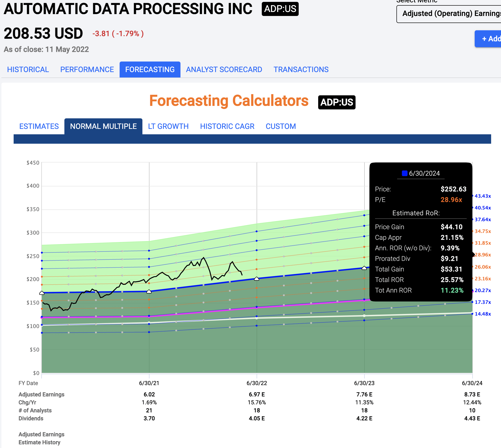Click the 208.53 USD price
This screenshot has width=501, height=448.
pyautogui.click(x=43, y=34)
